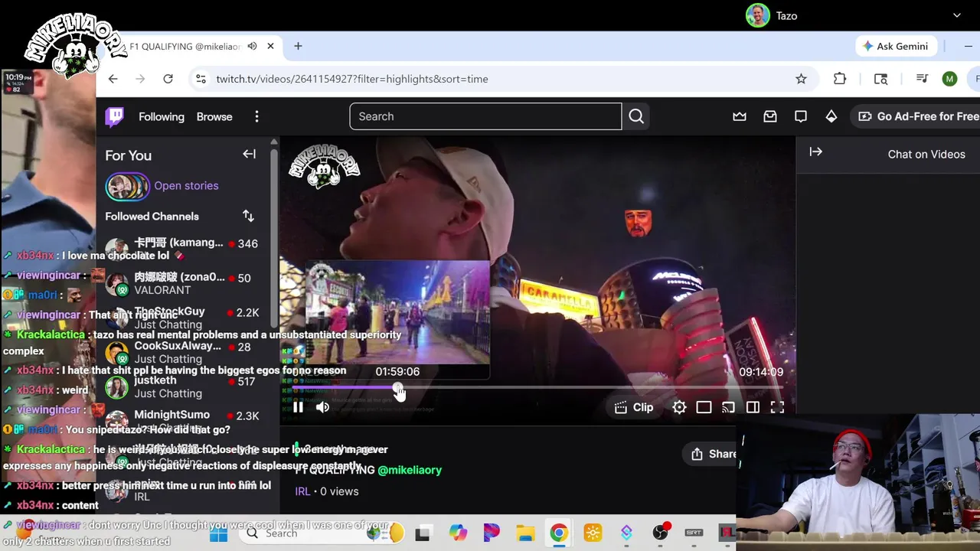
Task: Cast the video to a device
Action: click(x=728, y=408)
